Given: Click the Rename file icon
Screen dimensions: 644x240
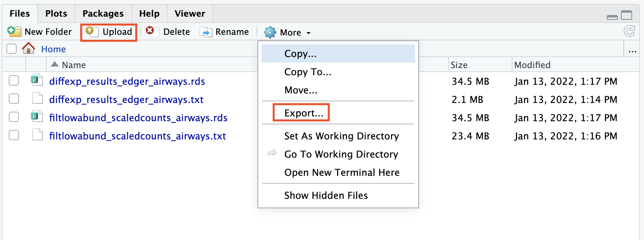Looking at the screenshot, I should click(206, 32).
